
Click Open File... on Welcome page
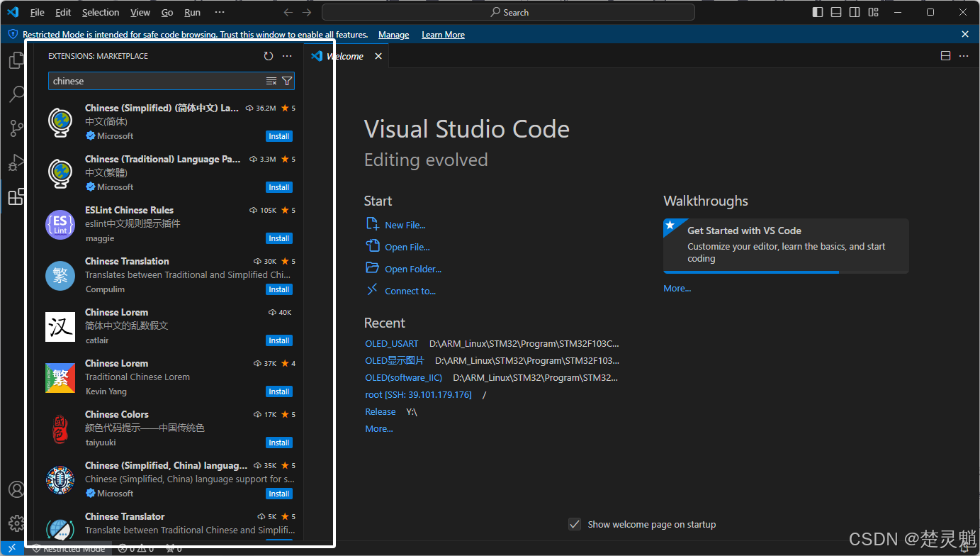(398, 247)
